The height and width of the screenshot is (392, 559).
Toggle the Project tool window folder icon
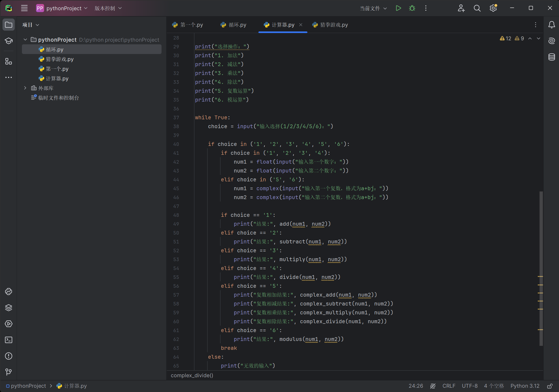coord(9,25)
